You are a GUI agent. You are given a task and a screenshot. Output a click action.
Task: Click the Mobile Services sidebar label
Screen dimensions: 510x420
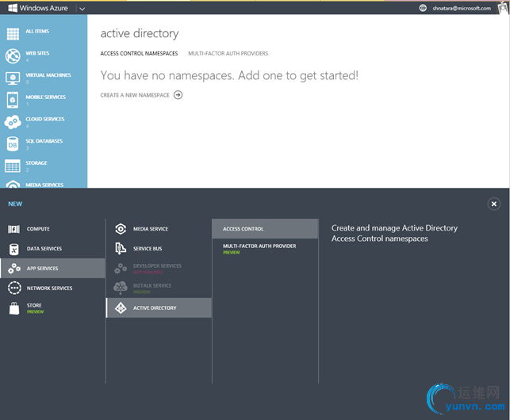pos(45,97)
